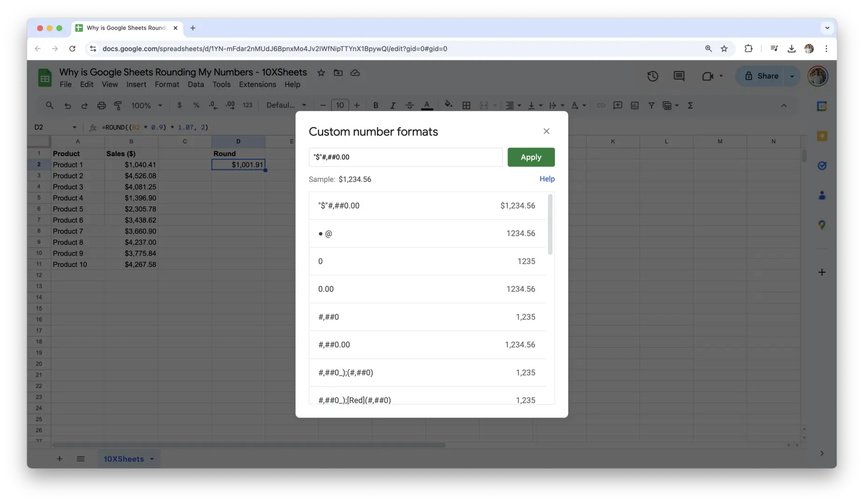The image size is (864, 504).
Task: Click the version history clock icon
Action: (x=652, y=76)
